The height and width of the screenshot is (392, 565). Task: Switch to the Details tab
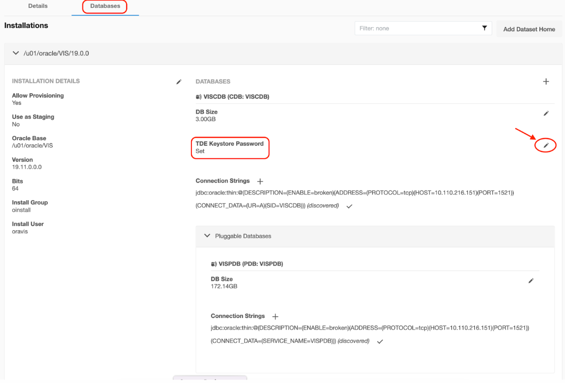pyautogui.click(x=38, y=6)
